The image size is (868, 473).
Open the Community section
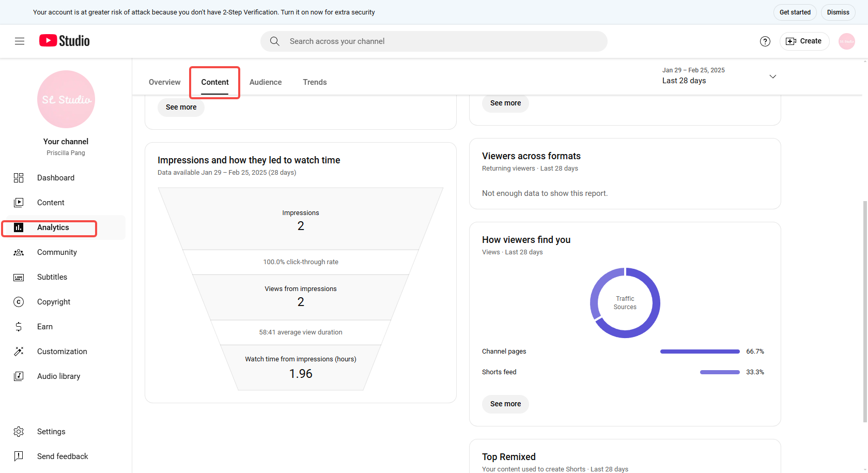[x=57, y=252]
